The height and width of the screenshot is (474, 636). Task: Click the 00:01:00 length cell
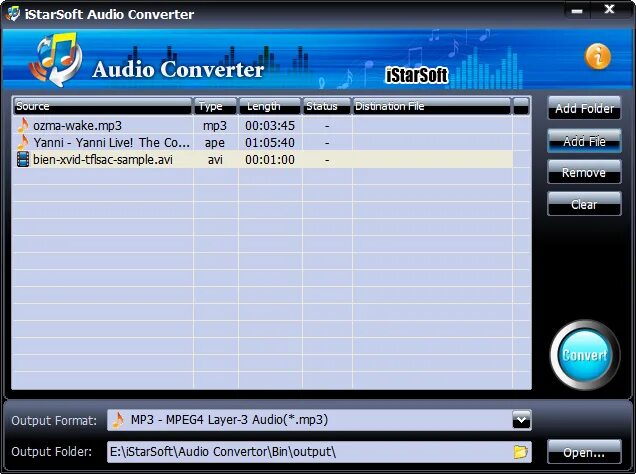click(x=270, y=159)
